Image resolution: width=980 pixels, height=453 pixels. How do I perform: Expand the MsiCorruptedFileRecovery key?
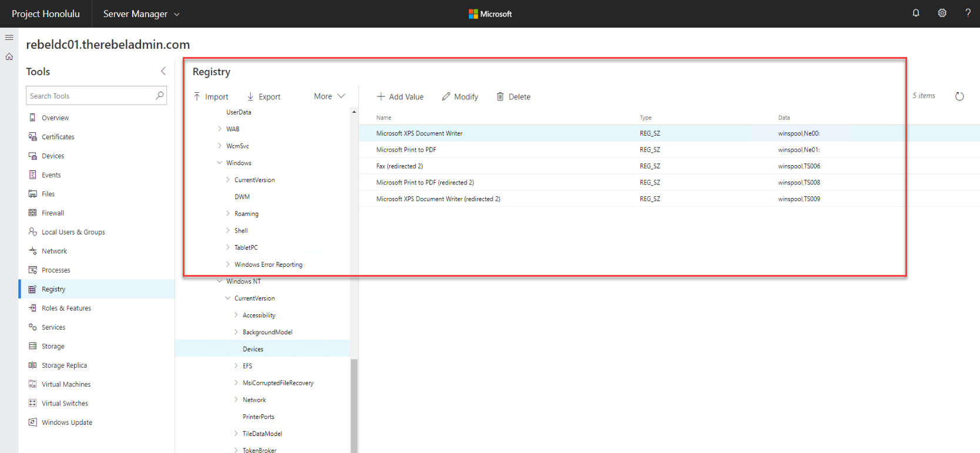236,382
